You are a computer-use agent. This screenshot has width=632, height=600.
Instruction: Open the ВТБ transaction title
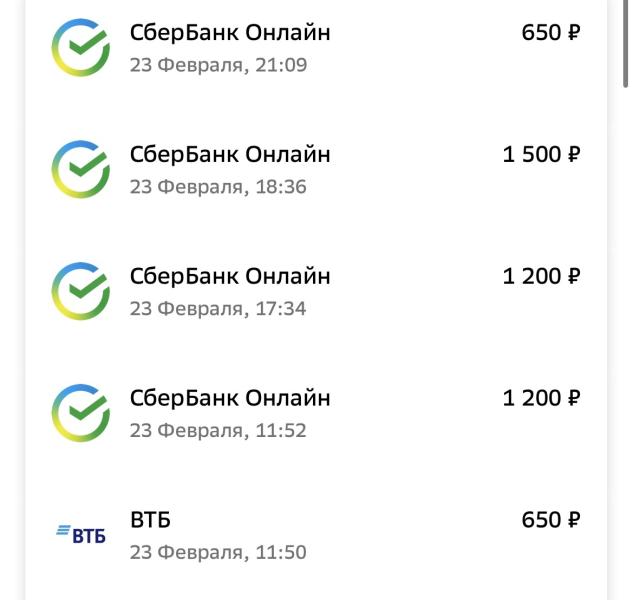pos(150,520)
